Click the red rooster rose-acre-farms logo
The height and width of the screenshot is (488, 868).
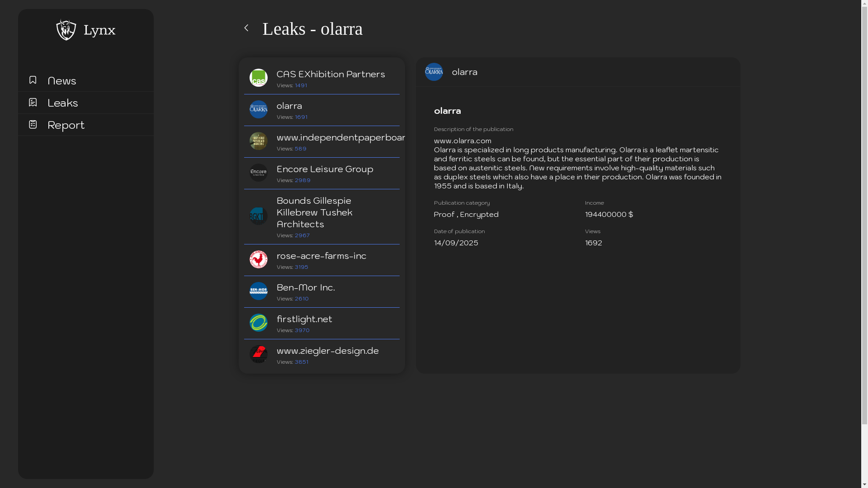pos(259,259)
